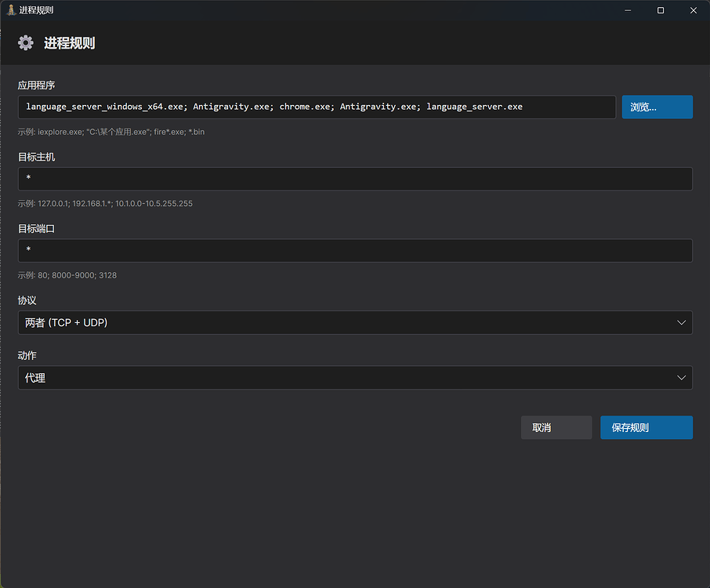Close the 进程规则 window
Screen dimensions: 710x588
(x=694, y=10)
